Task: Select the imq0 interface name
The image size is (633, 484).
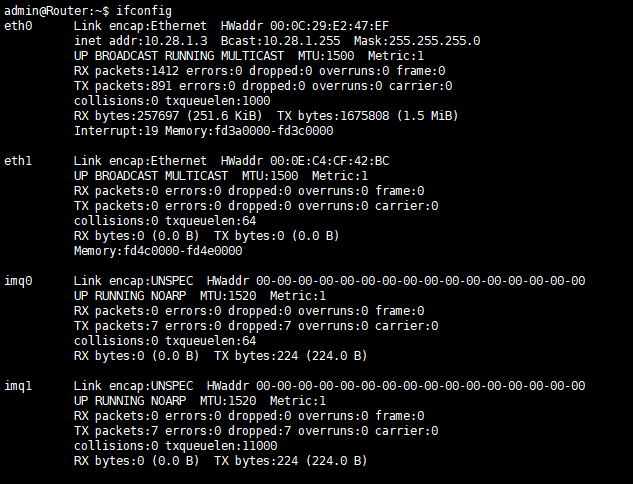Action: [x=18, y=281]
